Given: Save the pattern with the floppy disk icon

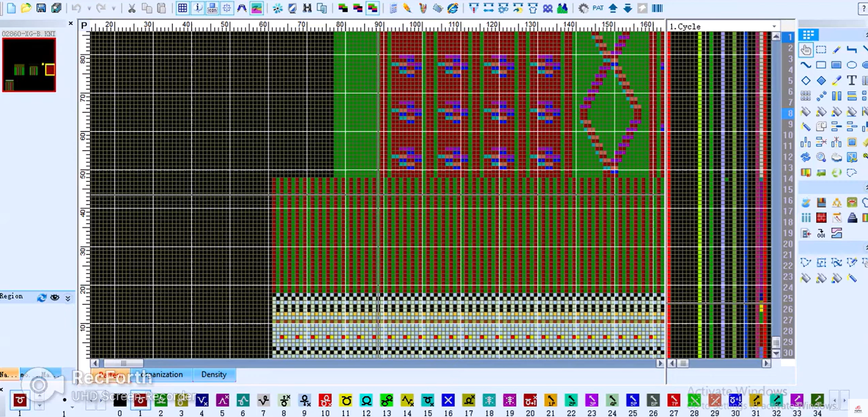Looking at the screenshot, I should tap(41, 8).
